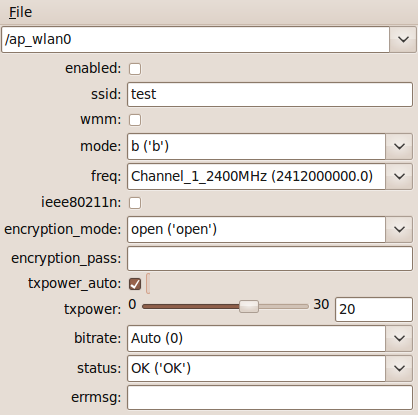
Task: Expand the bitrate dropdown arrow
Action: pyautogui.click(x=399, y=339)
